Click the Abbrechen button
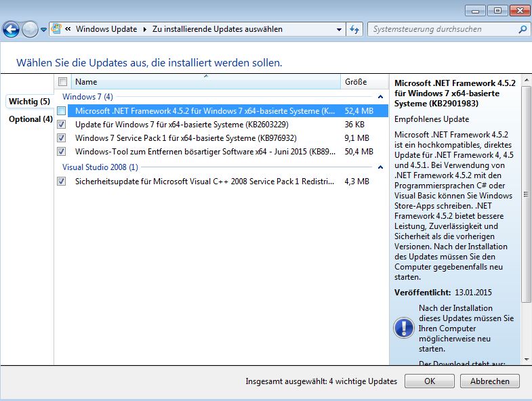The image size is (532, 401). [x=489, y=381]
